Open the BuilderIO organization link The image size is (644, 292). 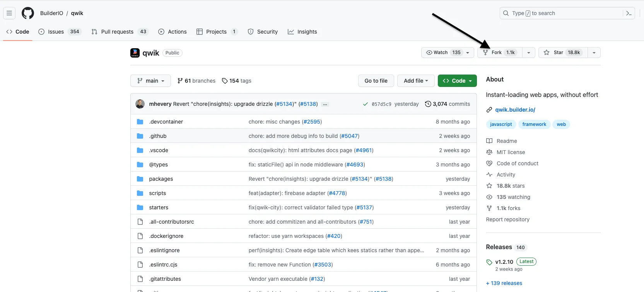pyautogui.click(x=51, y=13)
